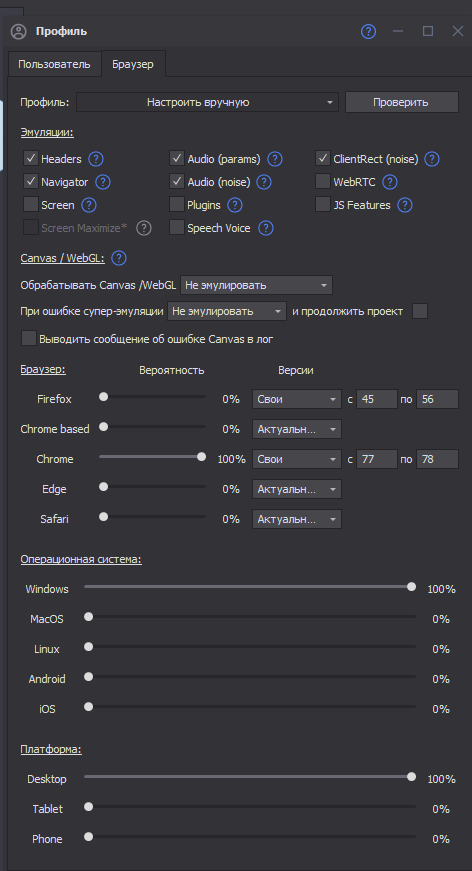Switch to the Пользователь tab
The width and height of the screenshot is (472, 871).
point(54,64)
